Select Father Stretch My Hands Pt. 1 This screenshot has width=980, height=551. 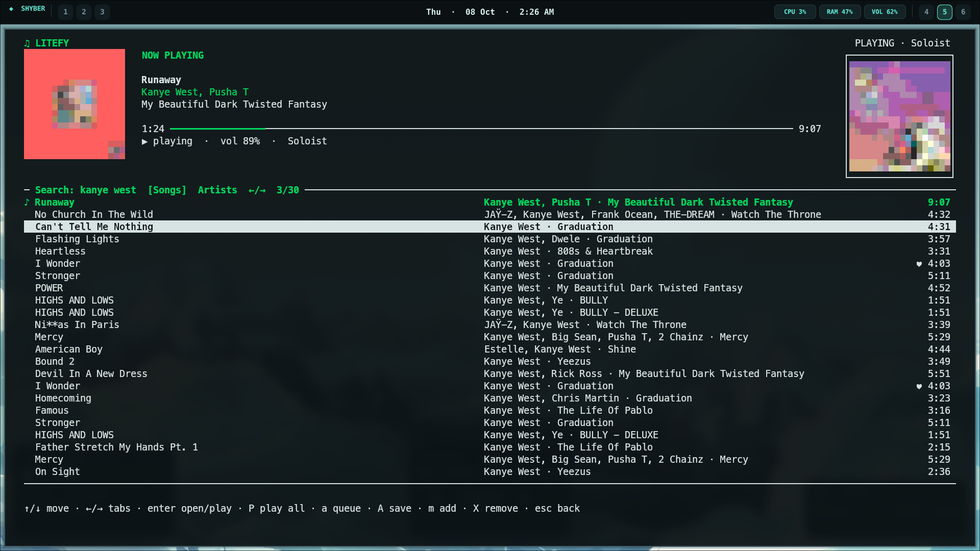pos(116,447)
